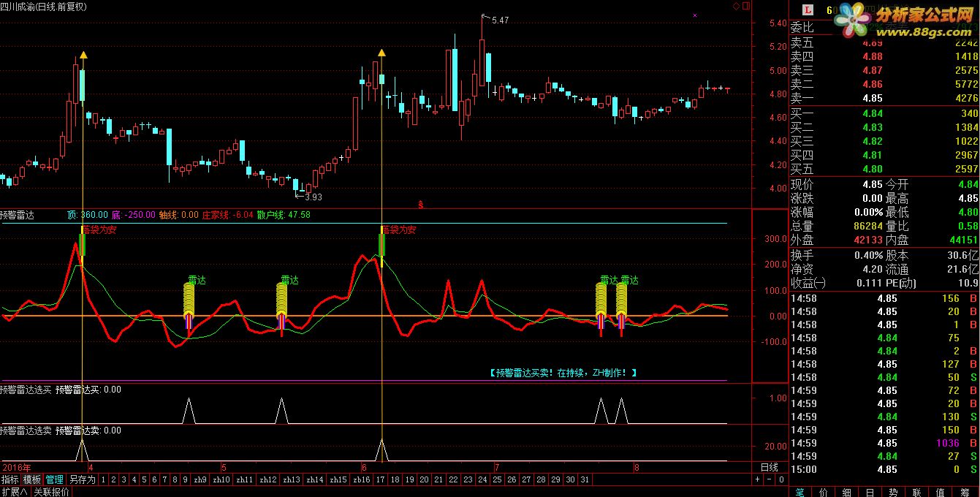
Task: Click the 现价 4.85 value
Action: (x=873, y=185)
